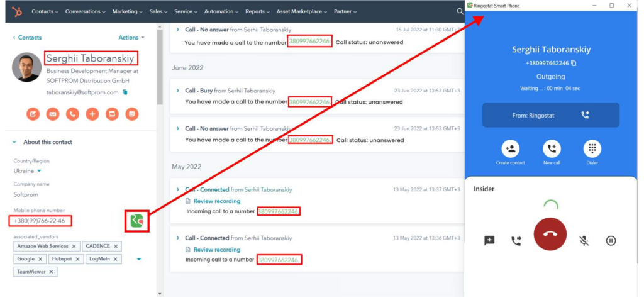This screenshot has width=644, height=305.
Task: Put the call on hold
Action: [x=611, y=241]
